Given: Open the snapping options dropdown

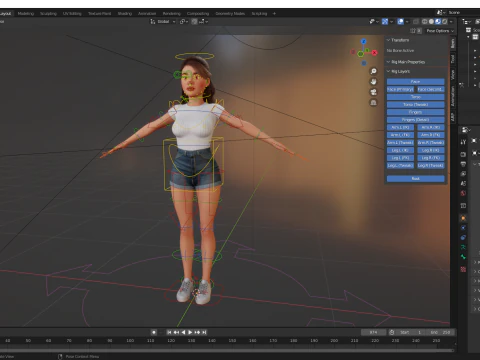Looking at the screenshot, I should (204, 22).
